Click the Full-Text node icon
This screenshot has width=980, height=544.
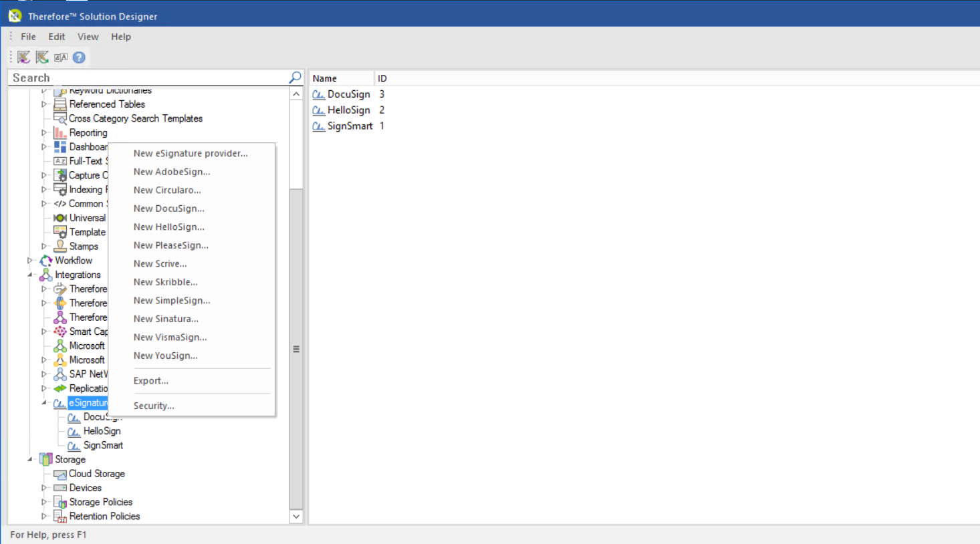coord(60,161)
